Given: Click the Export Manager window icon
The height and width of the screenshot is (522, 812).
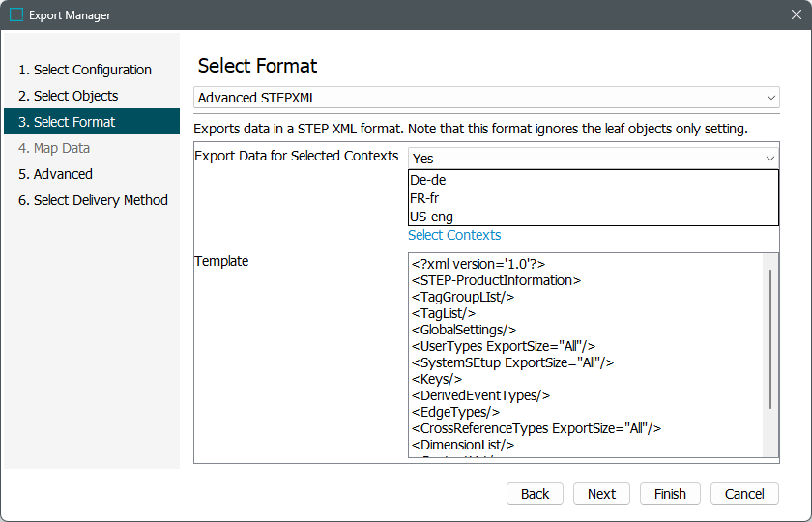Looking at the screenshot, I should (x=16, y=15).
